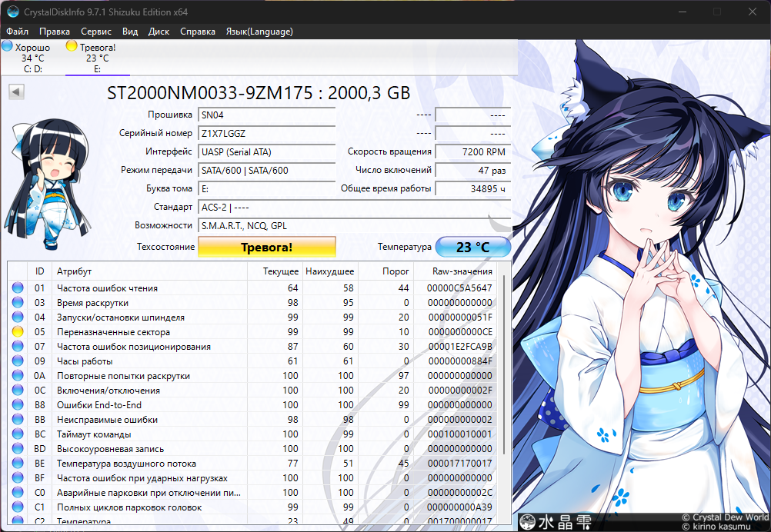This screenshot has height=532, width=771.
Task: Open the Справка menu
Action: point(198,32)
